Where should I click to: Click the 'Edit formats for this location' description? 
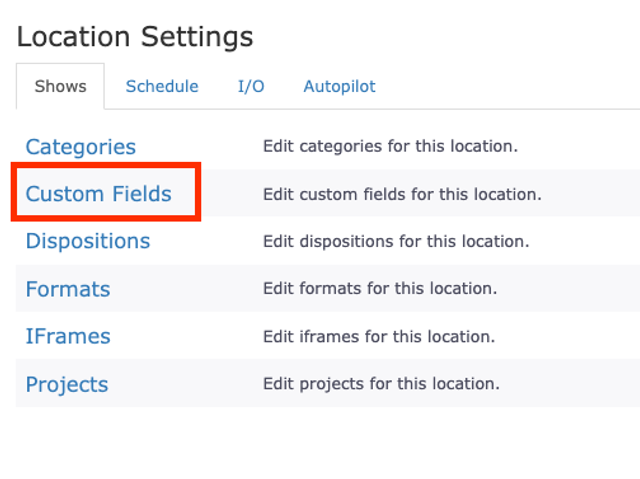tap(379, 289)
